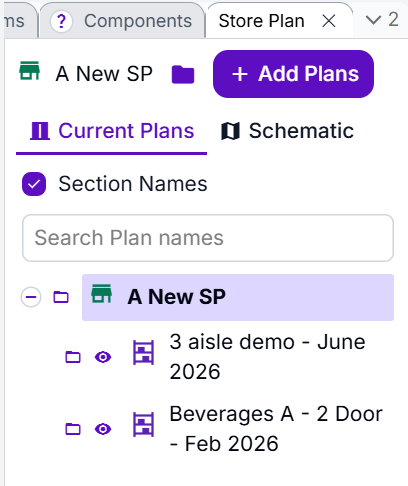Open the Components tab
This screenshot has height=486, width=408.
pyautogui.click(x=122, y=21)
